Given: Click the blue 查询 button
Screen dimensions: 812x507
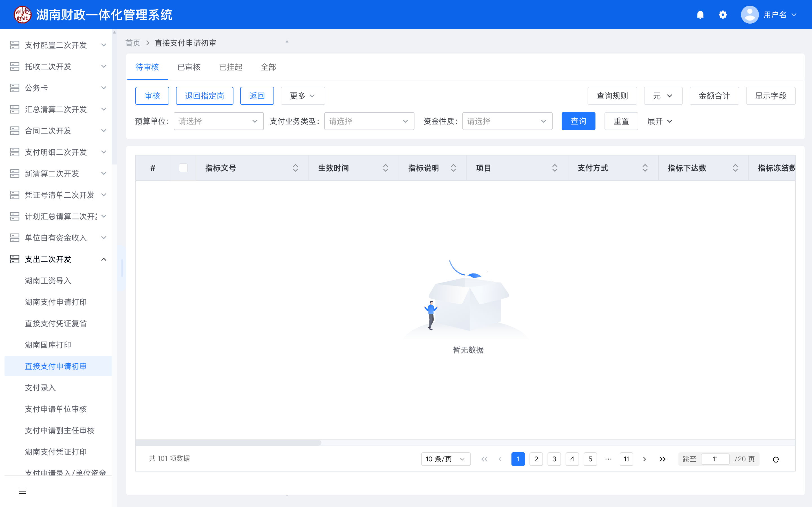Looking at the screenshot, I should click(578, 121).
